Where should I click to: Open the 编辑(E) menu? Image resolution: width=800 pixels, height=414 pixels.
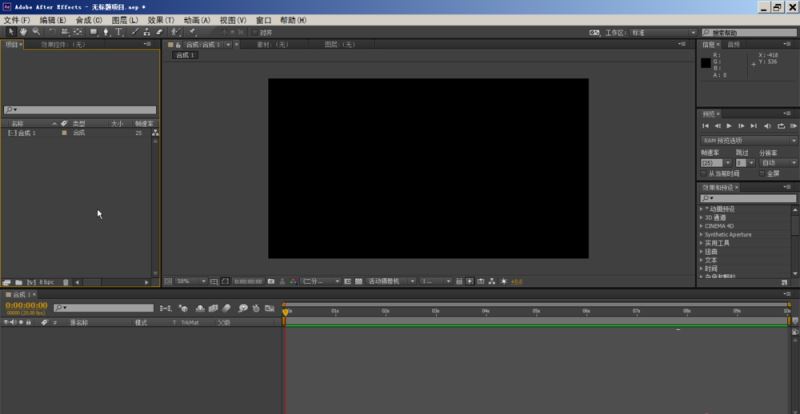(x=53, y=20)
